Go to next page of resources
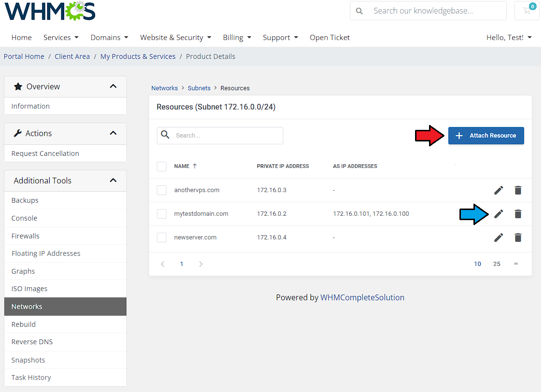541x392 pixels. pyautogui.click(x=201, y=264)
